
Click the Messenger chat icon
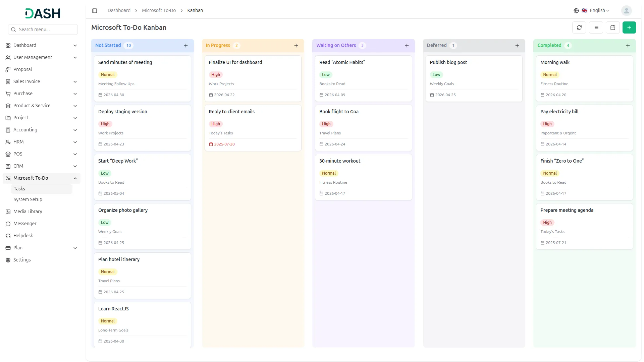[8, 224]
